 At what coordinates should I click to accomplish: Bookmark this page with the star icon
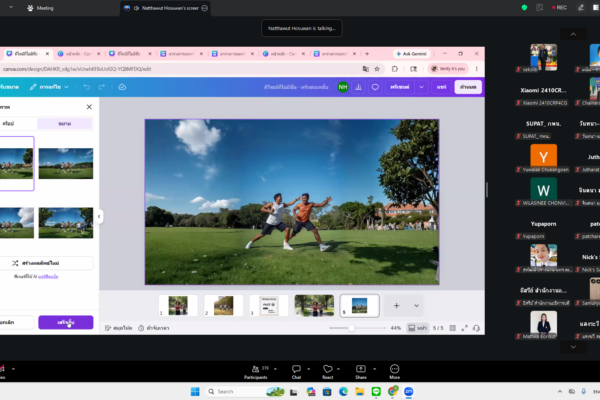(x=377, y=69)
